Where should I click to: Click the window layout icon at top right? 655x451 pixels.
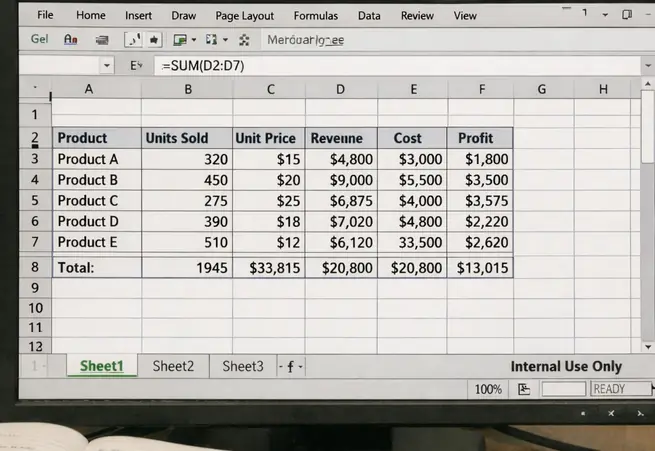[627, 15]
